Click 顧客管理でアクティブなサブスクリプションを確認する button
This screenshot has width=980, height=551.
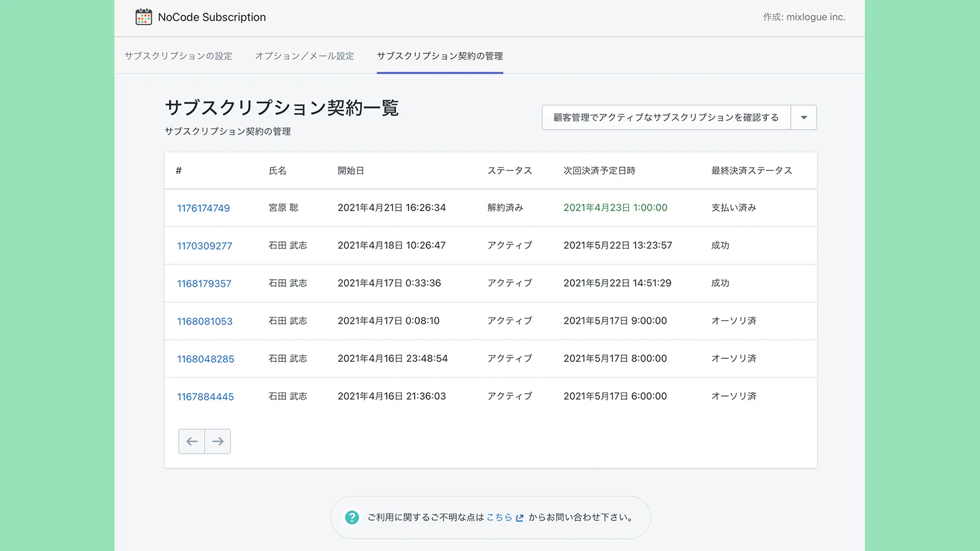[666, 118]
